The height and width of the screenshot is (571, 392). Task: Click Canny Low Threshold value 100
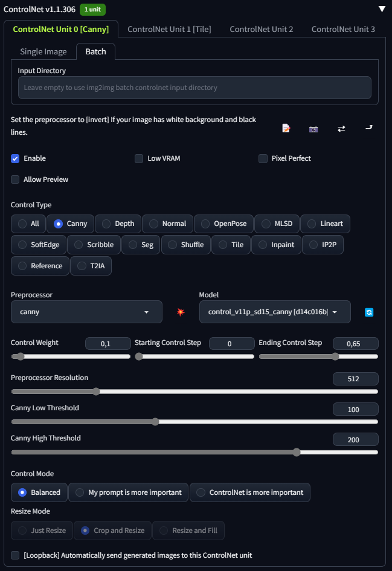pyautogui.click(x=356, y=409)
